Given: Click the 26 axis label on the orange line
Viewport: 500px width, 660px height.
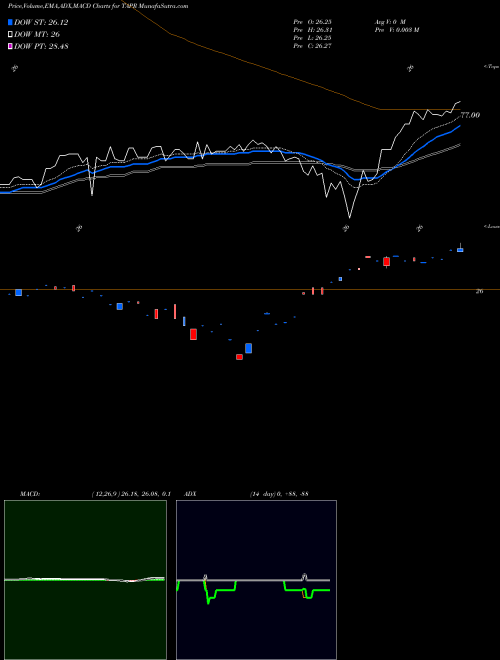Looking at the screenshot, I should [479, 291].
